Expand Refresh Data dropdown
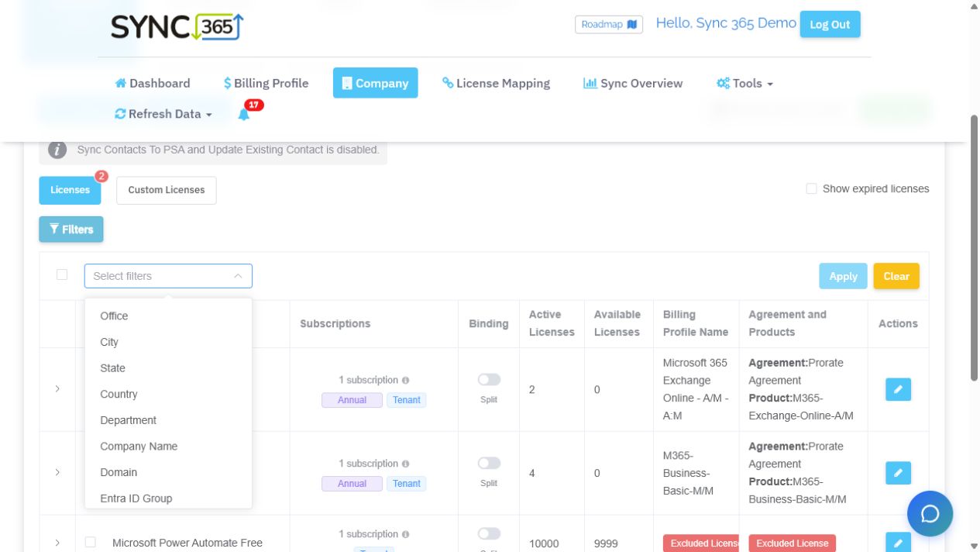 (x=163, y=114)
